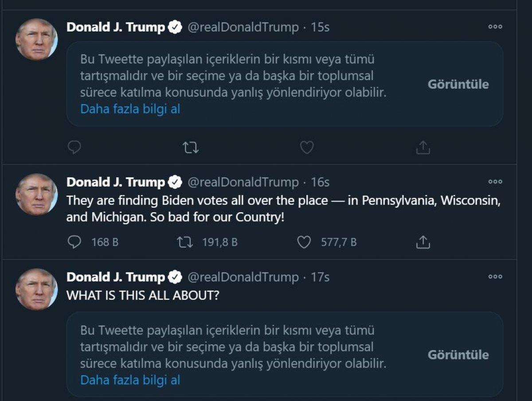Image resolution: width=532 pixels, height=401 pixels.
Task: View the 16s timestamp of the second tweet
Action: point(320,182)
